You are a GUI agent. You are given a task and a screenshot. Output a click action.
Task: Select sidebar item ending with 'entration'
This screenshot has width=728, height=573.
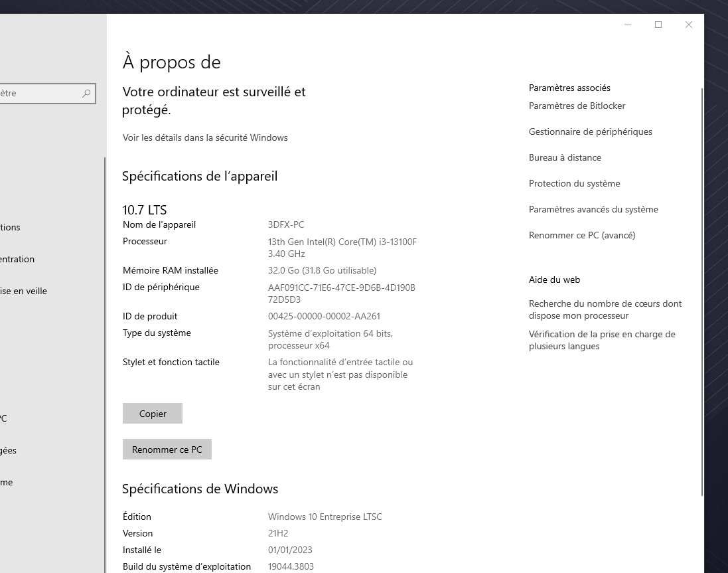pyautogui.click(x=17, y=259)
